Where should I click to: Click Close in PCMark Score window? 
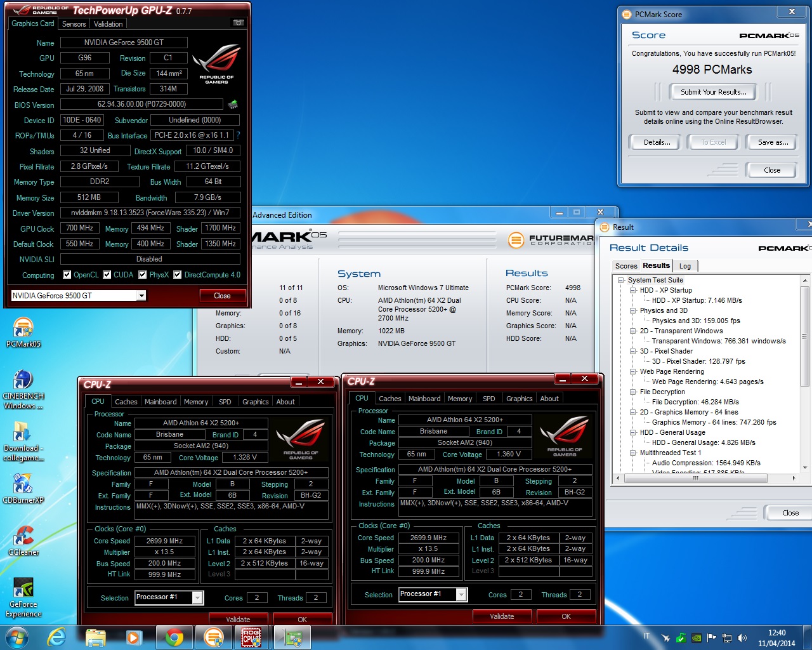772,170
